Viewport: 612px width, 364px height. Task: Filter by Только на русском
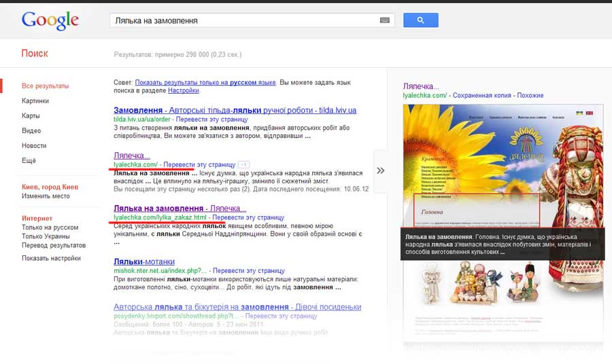(x=50, y=227)
